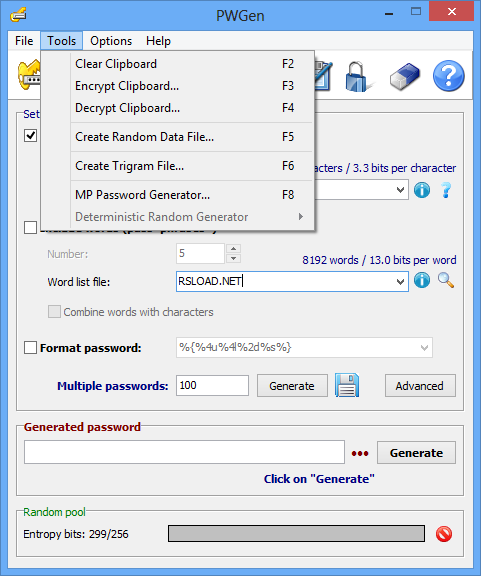
Task: Click the light blue question mark character set help
Action: click(x=446, y=190)
